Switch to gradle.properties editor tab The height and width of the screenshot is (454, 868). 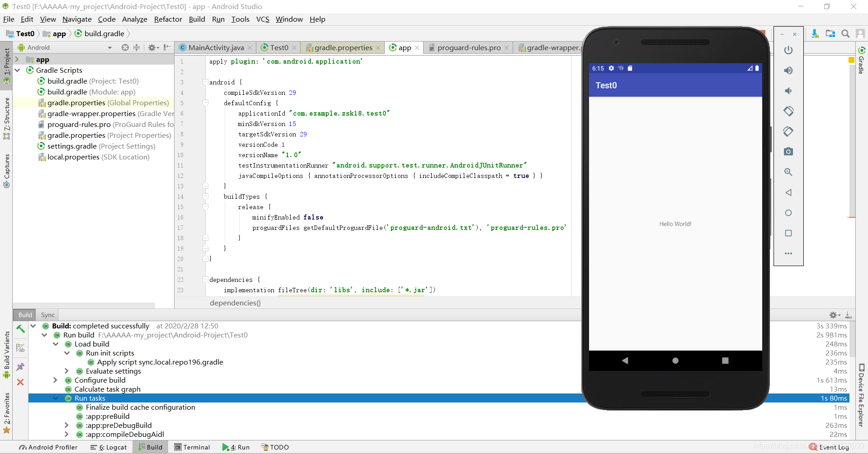coord(343,47)
